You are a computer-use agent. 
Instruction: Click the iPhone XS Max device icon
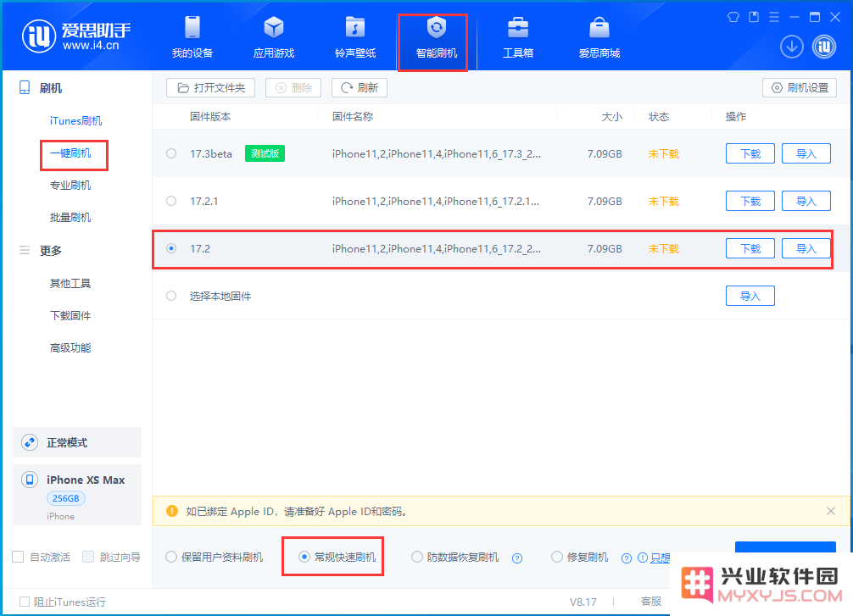click(30, 480)
